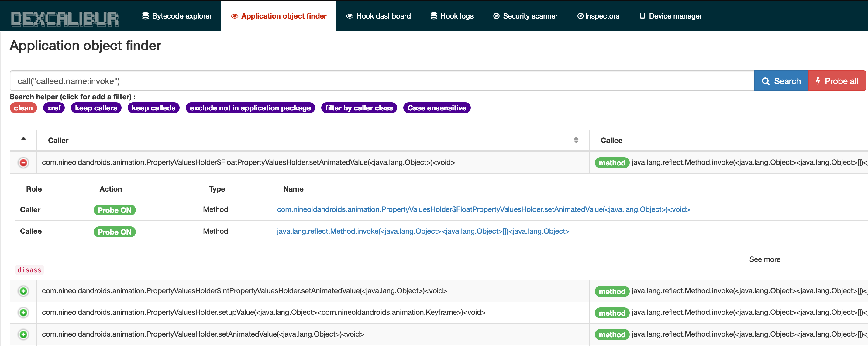Expand the PropertyValuesHolder.setupValue row
Screen dimensions: 868x346
(23, 313)
